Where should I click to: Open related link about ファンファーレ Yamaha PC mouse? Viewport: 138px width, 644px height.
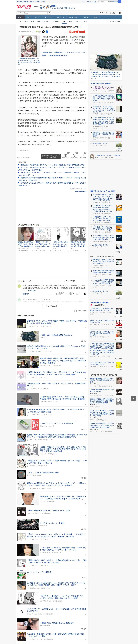click(x=52, y=169)
